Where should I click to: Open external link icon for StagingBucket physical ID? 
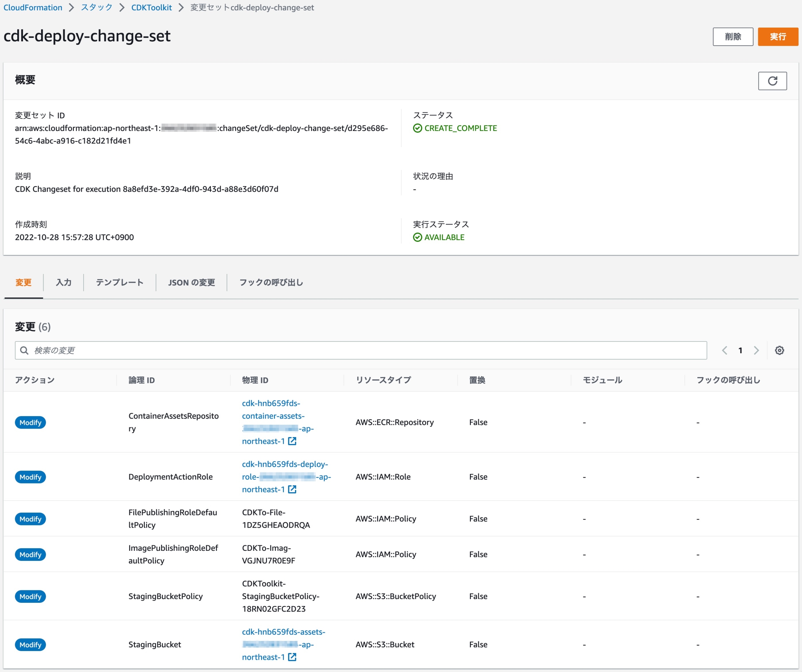(292, 657)
